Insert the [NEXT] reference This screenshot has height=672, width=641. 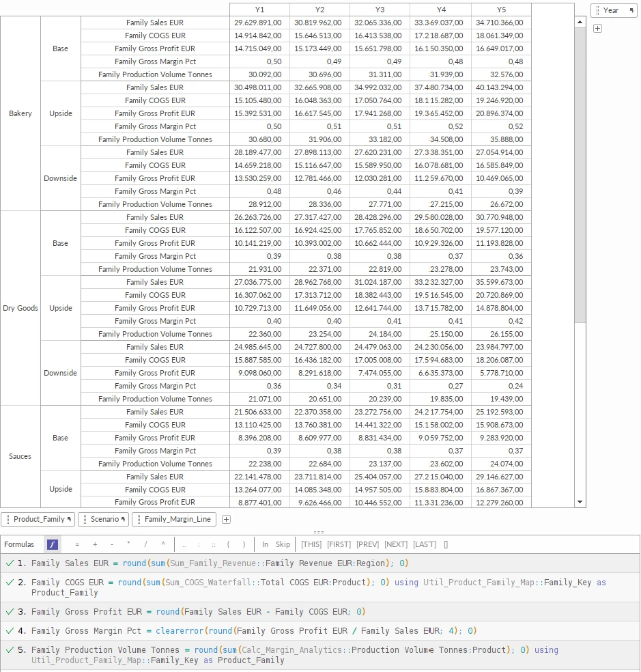point(396,544)
